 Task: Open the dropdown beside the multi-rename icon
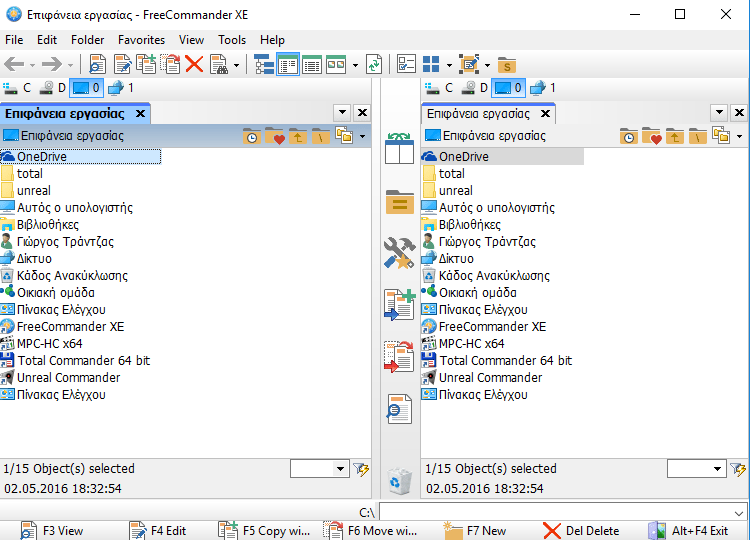(487, 65)
